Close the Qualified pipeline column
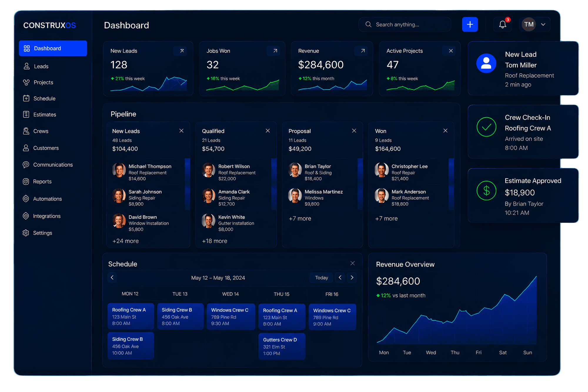The image size is (588, 392). point(268,131)
